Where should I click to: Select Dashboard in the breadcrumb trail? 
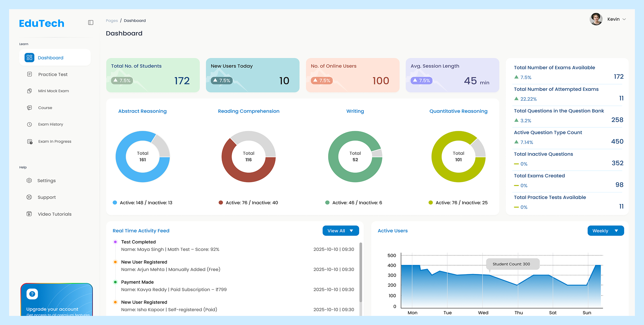pos(135,20)
